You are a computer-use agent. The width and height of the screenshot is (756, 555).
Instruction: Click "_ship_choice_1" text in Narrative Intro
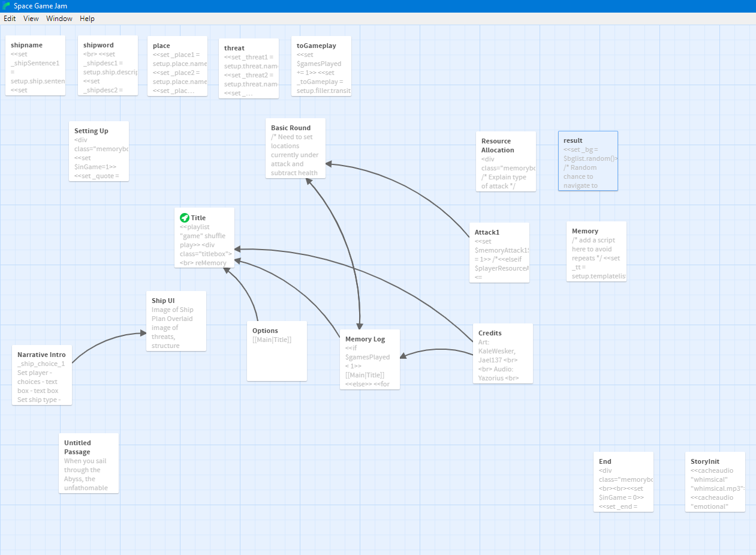pos(41,364)
